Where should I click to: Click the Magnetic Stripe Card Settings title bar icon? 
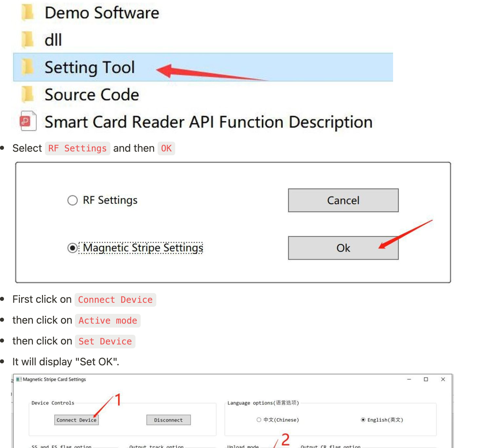coord(19,379)
